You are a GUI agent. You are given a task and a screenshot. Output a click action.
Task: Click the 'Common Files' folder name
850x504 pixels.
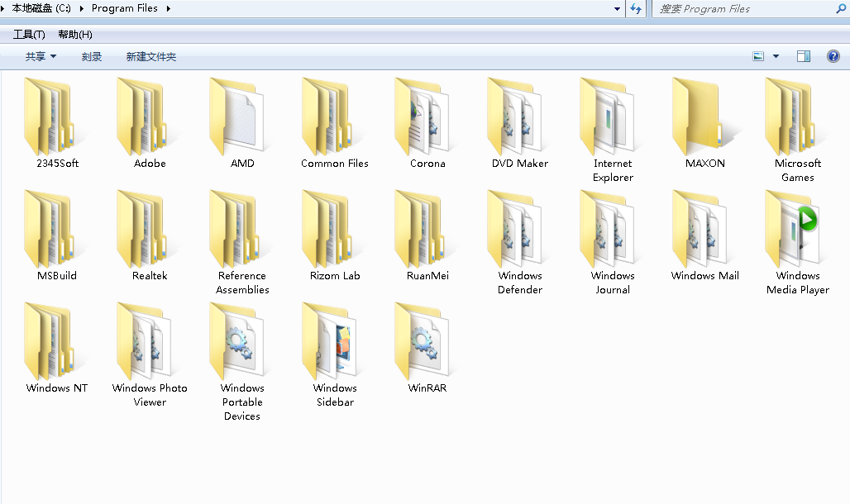(x=335, y=163)
